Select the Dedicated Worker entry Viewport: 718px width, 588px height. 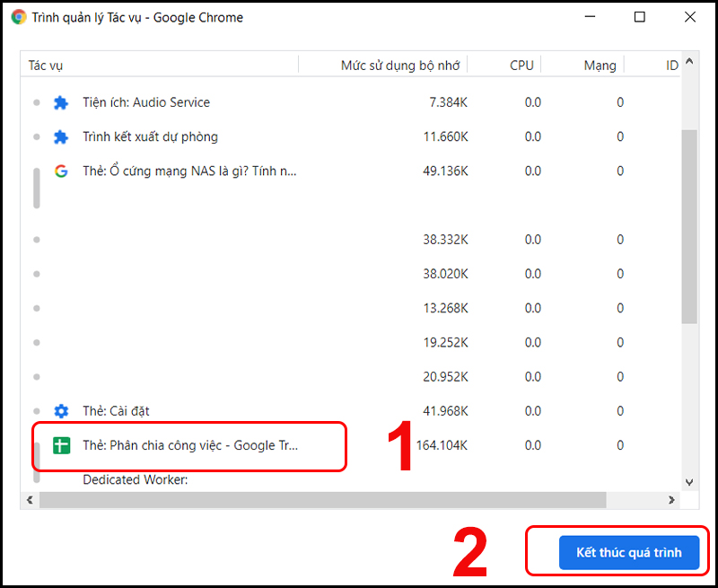coord(136,480)
